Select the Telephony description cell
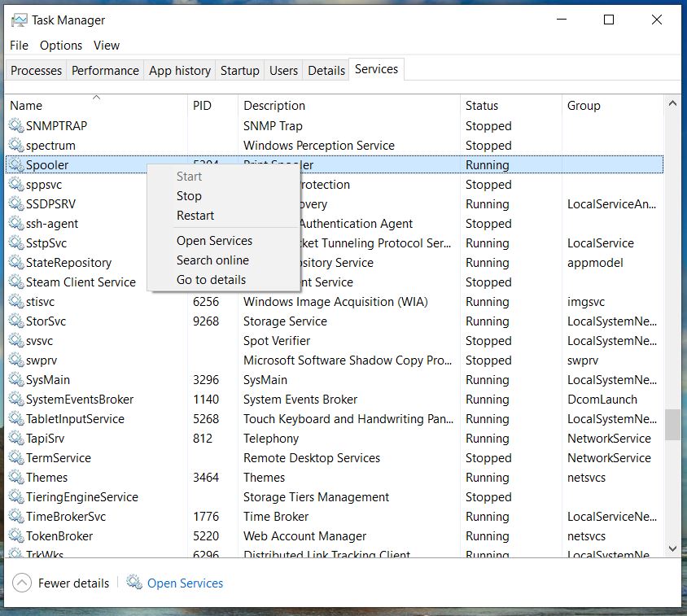Screen dimensions: 687x616 [271, 438]
